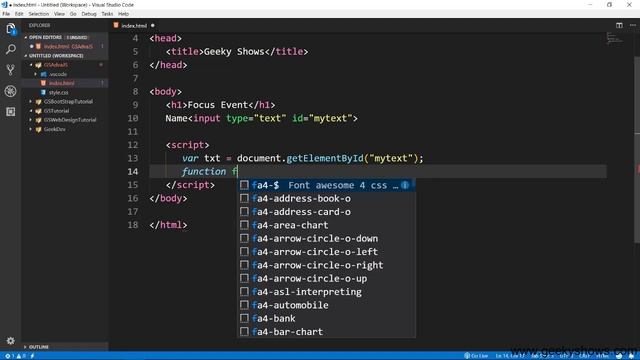640x360 pixels.
Task: Open the Tasks menu
Action: (x=107, y=14)
